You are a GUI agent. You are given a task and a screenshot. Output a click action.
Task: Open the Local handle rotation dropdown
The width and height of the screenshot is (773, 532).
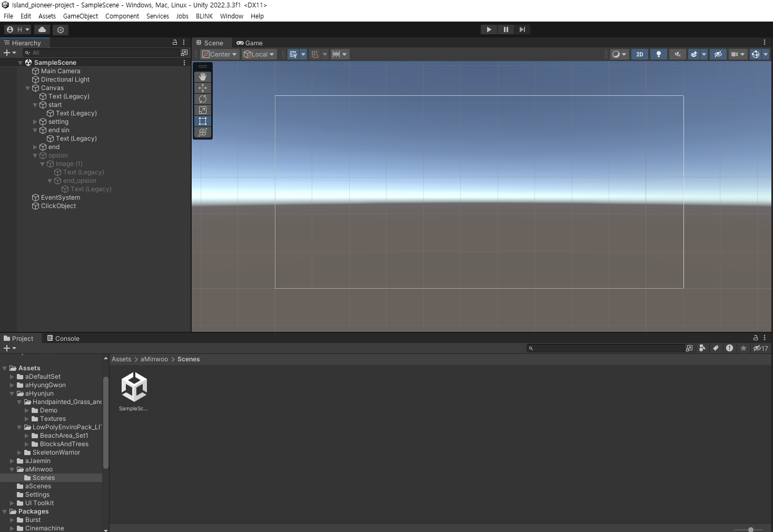[259, 54]
